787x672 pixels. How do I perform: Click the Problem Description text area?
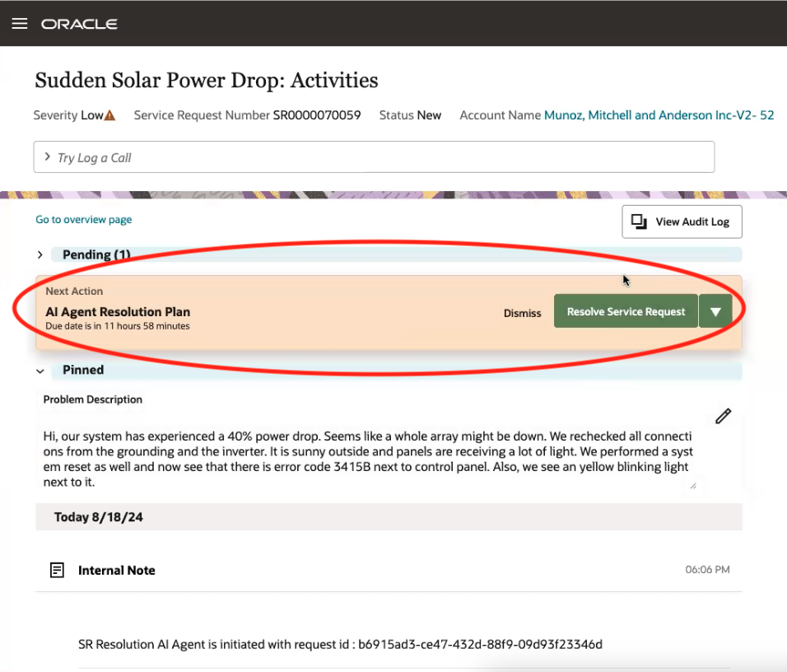tap(368, 459)
